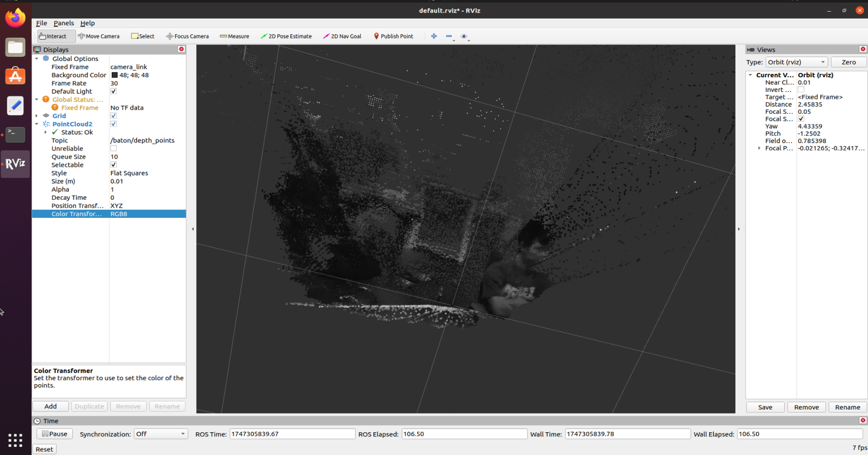Pause the time with Pause button
868x455 pixels.
55,434
